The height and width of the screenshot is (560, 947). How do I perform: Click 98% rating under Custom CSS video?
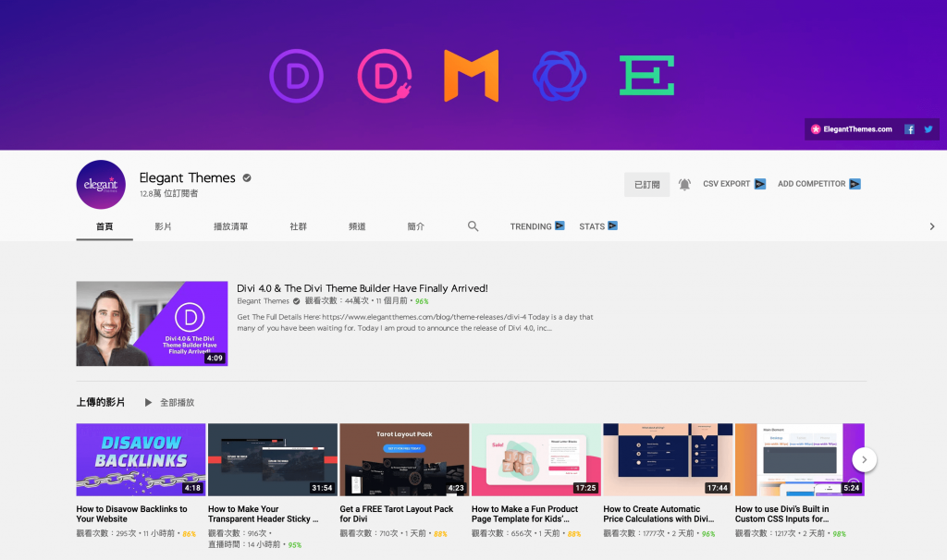click(840, 534)
